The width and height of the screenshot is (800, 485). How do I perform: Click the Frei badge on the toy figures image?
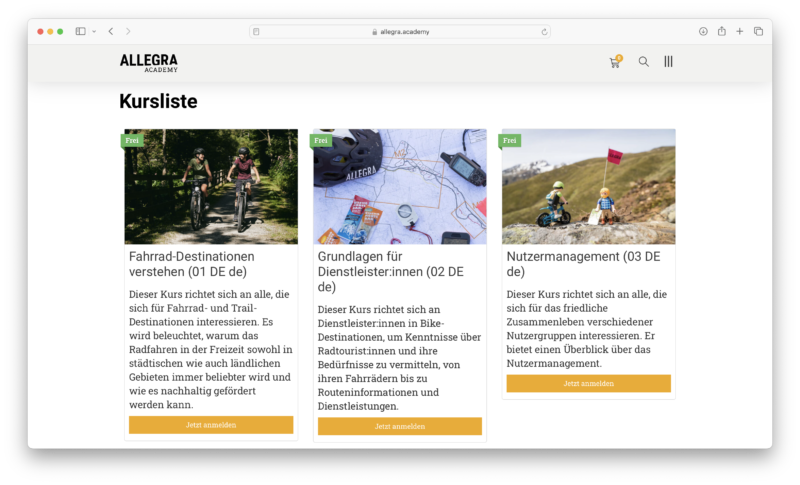[509, 140]
